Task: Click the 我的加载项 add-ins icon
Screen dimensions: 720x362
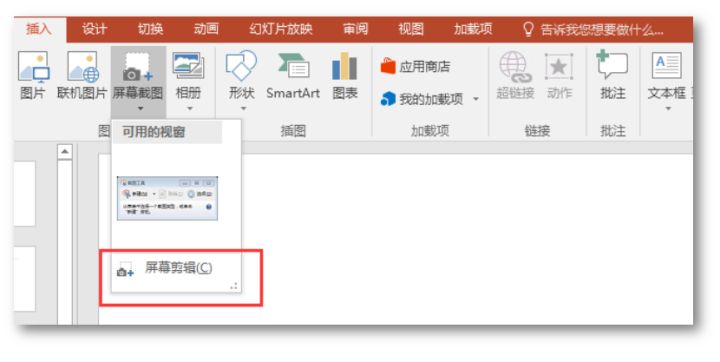Action: pyautogui.click(x=388, y=99)
